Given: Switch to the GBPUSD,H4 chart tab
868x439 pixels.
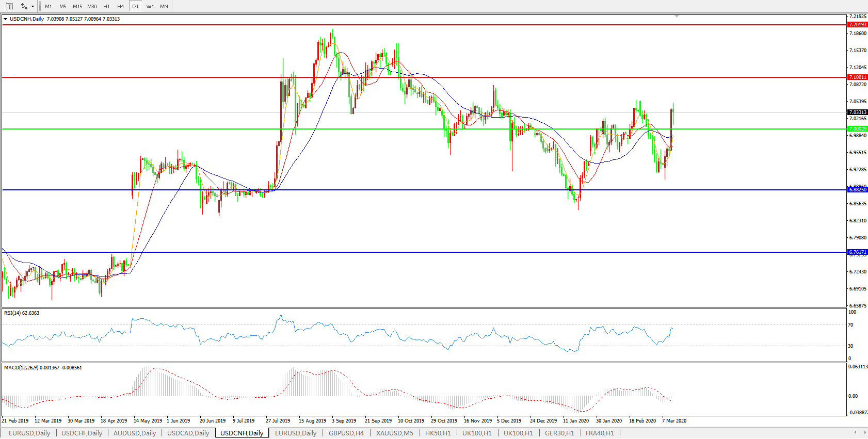Looking at the screenshot, I should click(x=346, y=433).
